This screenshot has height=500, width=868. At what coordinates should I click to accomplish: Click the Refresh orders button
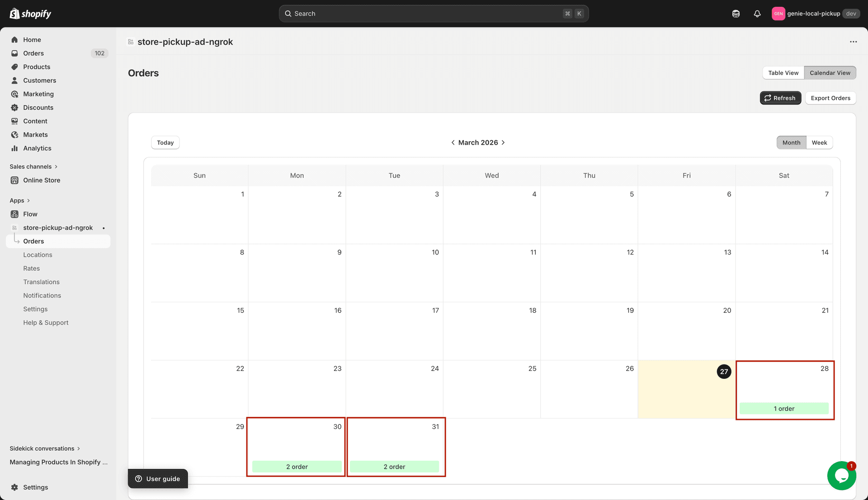click(x=780, y=98)
